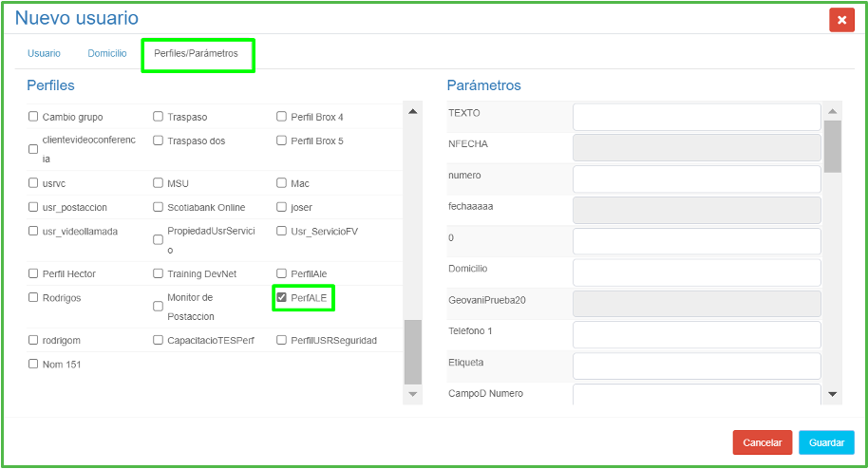Switch to the Usuario tab
Image resolution: width=868 pixels, height=469 pixels.
point(44,53)
